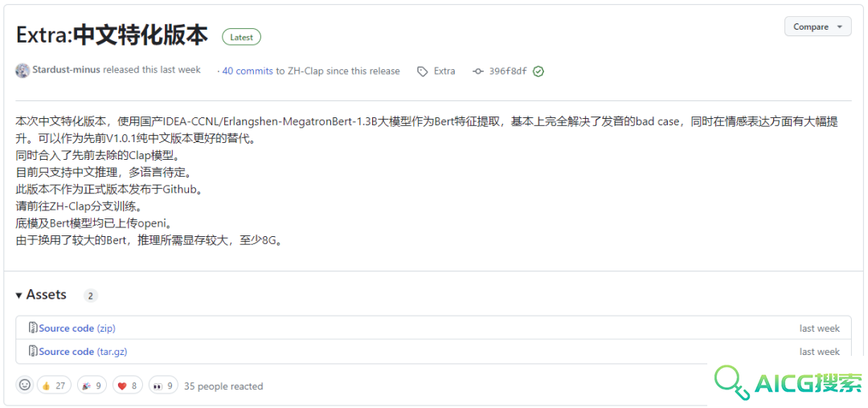Click the green verified check icon
The height and width of the screenshot is (408, 868).
pos(538,71)
